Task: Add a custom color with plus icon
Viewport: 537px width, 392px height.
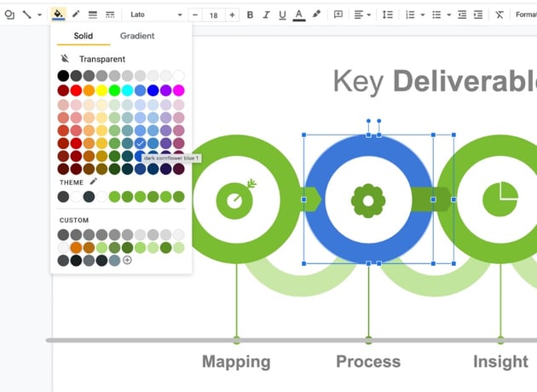Action: pos(127,260)
